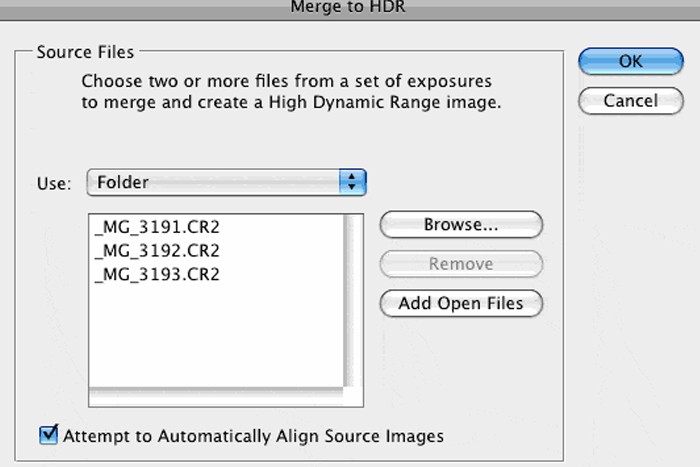The image size is (700, 467).
Task: Choose _MG_3193.CR2 from the source list
Action: coord(156,274)
